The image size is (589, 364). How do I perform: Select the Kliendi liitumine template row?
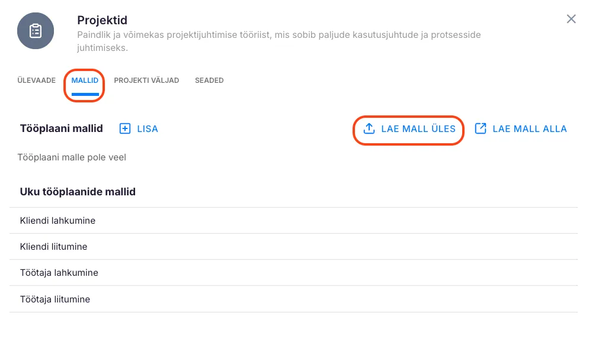(53, 247)
